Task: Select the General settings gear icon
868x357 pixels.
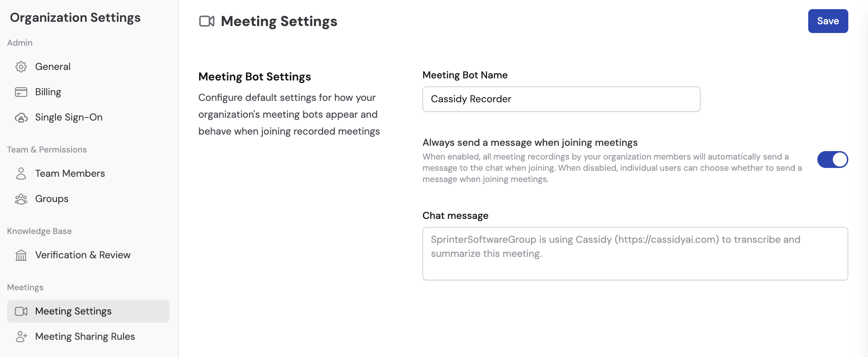Action: (21, 67)
